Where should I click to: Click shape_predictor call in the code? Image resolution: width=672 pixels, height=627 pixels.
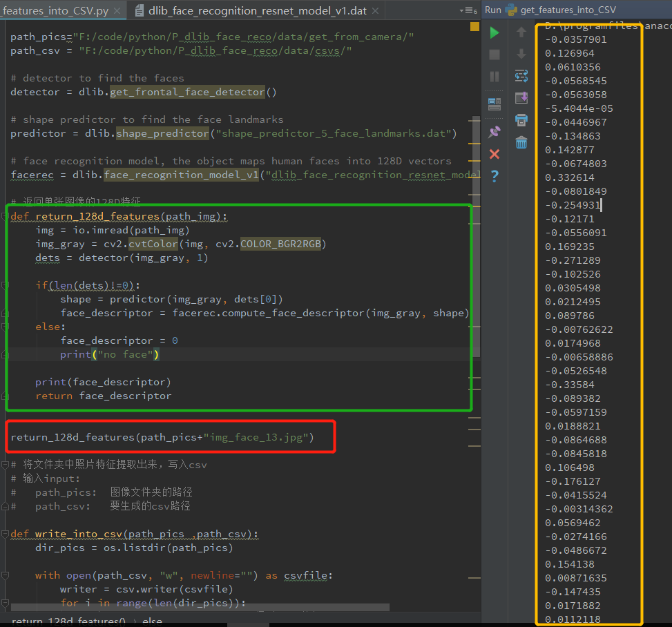162,134
